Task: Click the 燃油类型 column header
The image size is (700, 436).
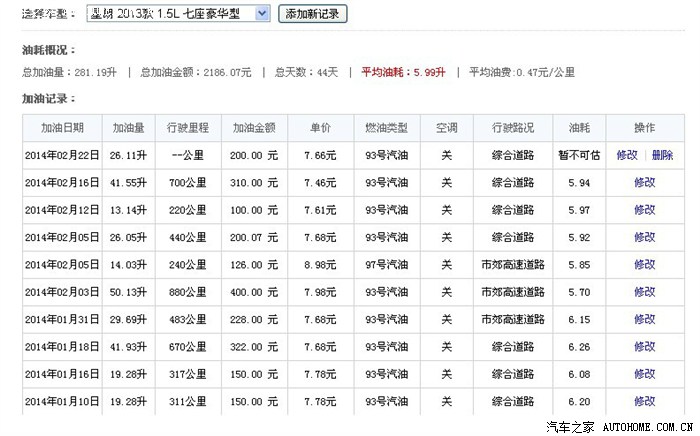Action: tap(386, 128)
